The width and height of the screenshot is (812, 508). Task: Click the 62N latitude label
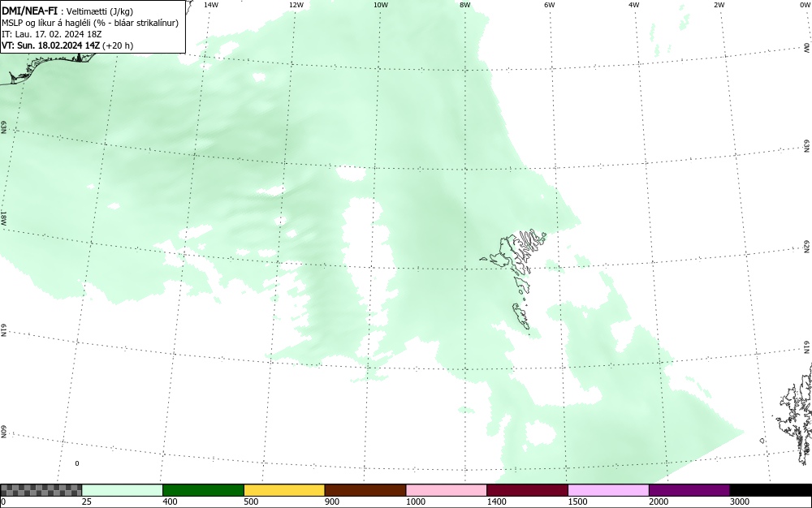point(807,246)
